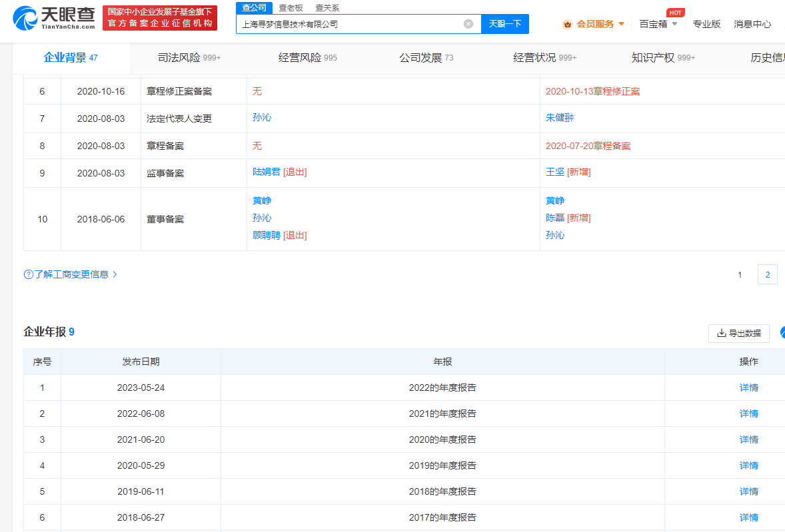
Task: Click the TianYanCha logo
Action: point(55,18)
